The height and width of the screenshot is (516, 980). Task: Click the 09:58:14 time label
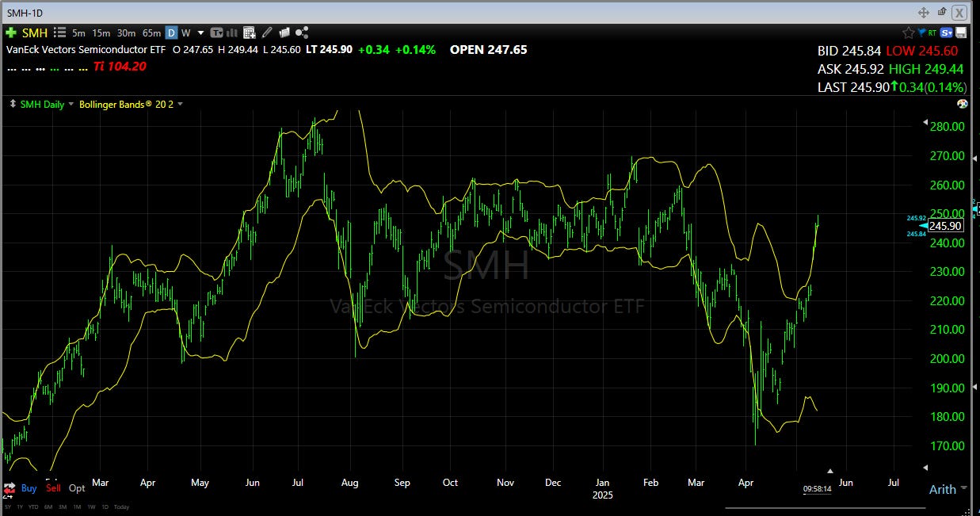817,489
